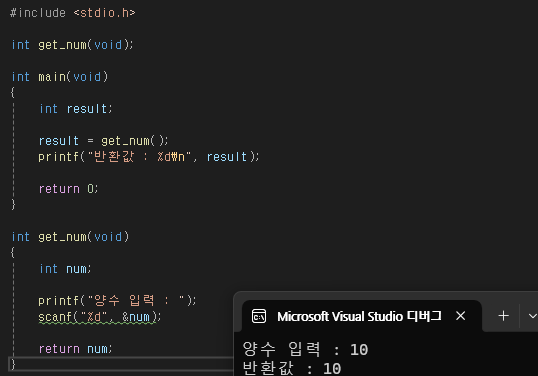Click the closing brace of get_num function
The image size is (538, 376).
point(13,364)
